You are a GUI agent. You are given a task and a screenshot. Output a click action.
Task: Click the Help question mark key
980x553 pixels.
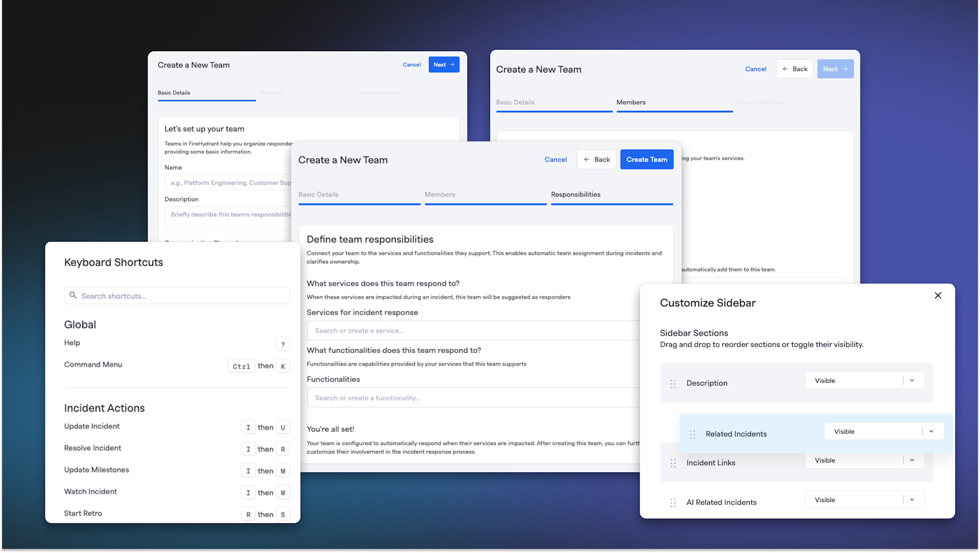coord(283,345)
